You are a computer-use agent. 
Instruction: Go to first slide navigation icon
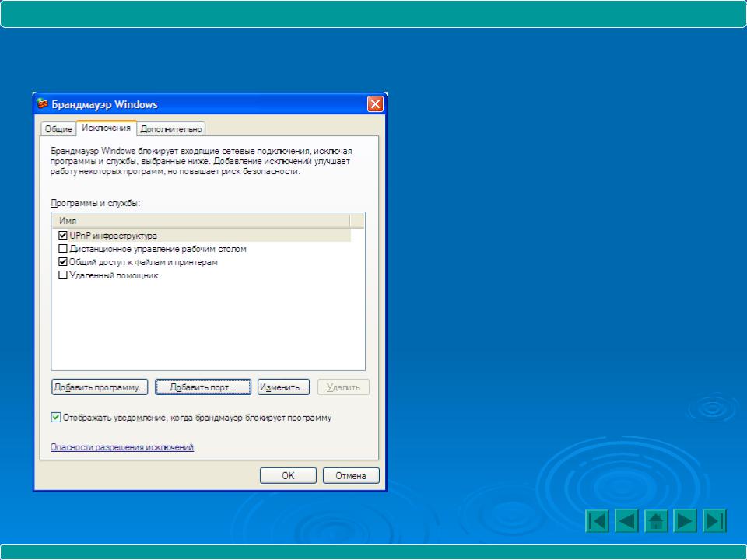[x=597, y=520]
